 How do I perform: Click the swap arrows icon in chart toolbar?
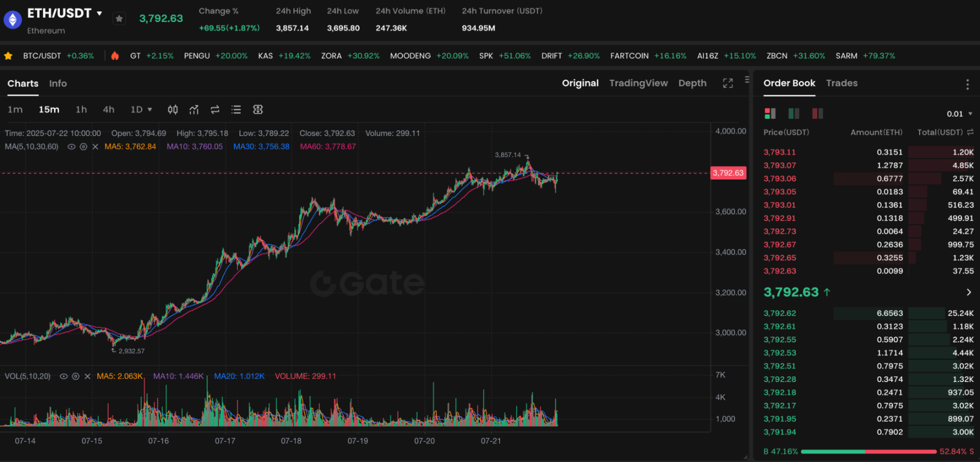click(215, 109)
